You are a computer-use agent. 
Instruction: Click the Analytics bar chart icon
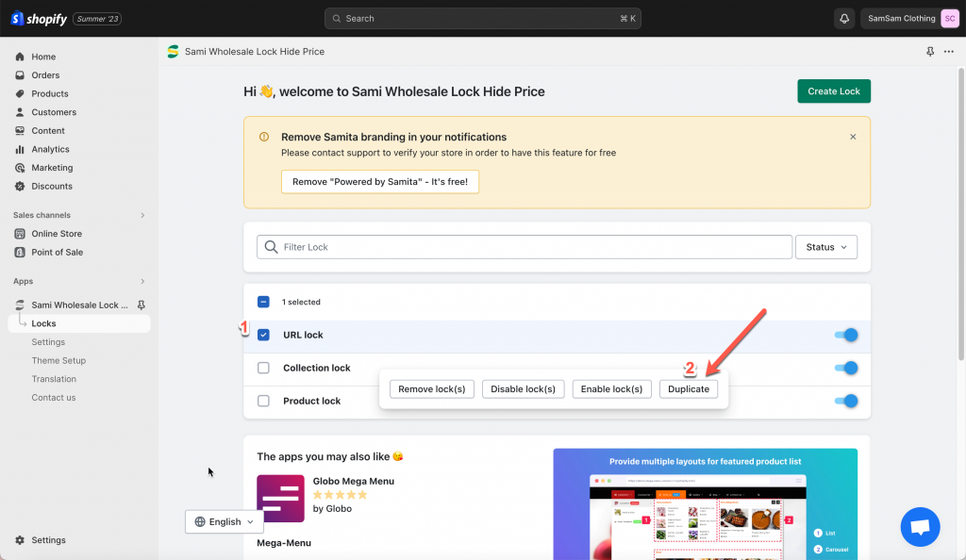pos(20,149)
